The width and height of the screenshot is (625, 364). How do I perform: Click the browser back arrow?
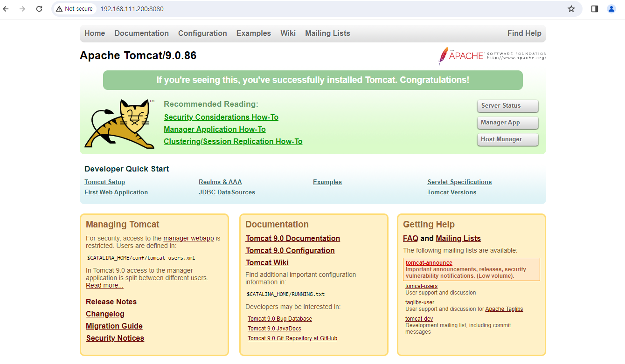pos(6,9)
